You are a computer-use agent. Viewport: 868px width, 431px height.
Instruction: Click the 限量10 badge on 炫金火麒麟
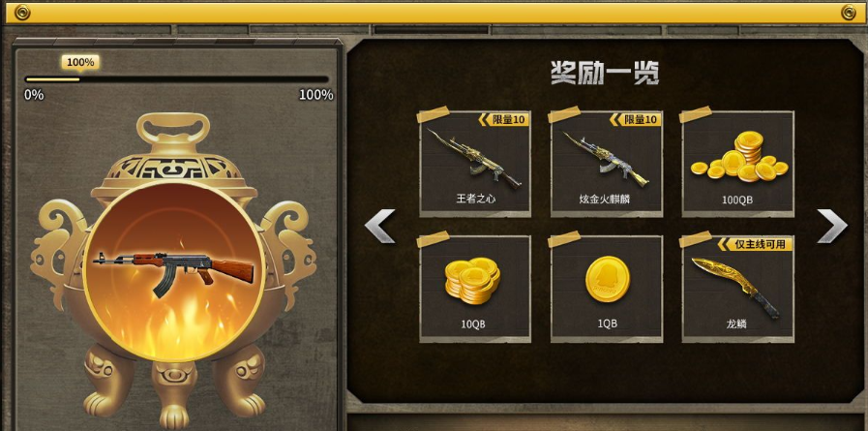(x=635, y=120)
